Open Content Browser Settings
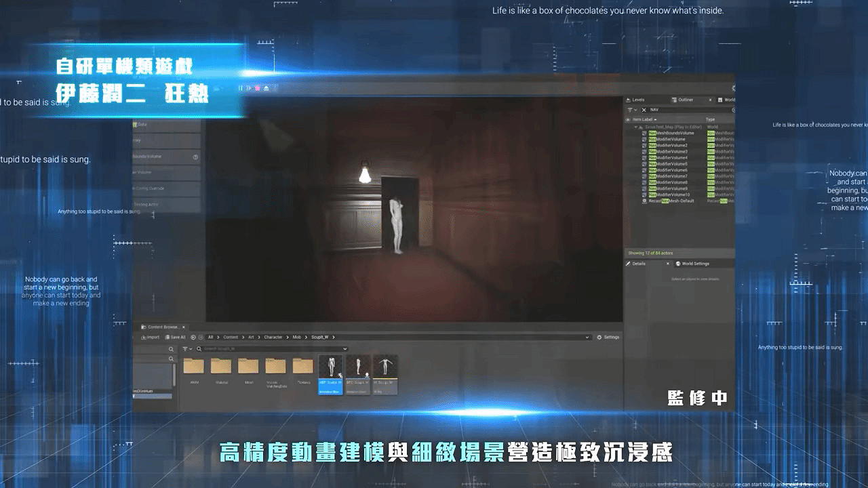This screenshot has height=488, width=868. pos(608,337)
